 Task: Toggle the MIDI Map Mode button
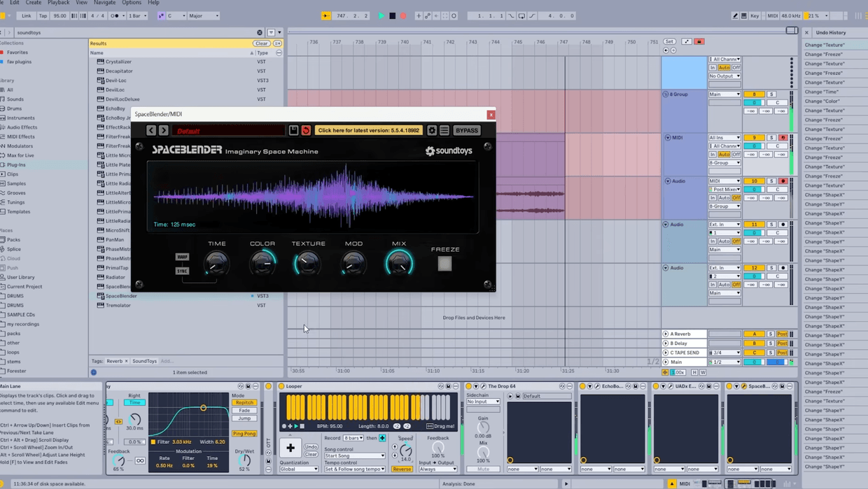pos(773,15)
